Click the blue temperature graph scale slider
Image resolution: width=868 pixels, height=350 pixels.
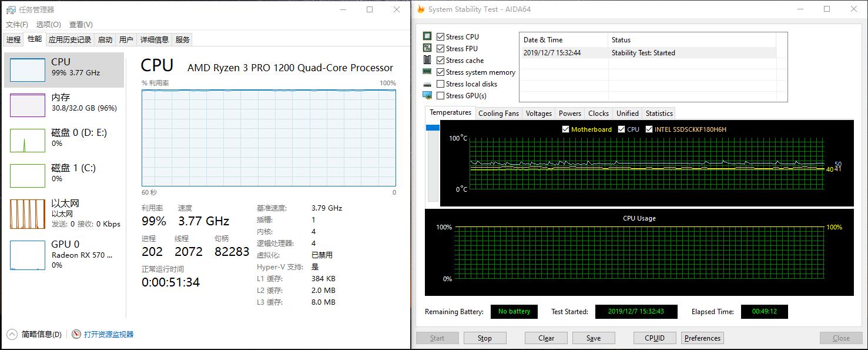[433, 128]
